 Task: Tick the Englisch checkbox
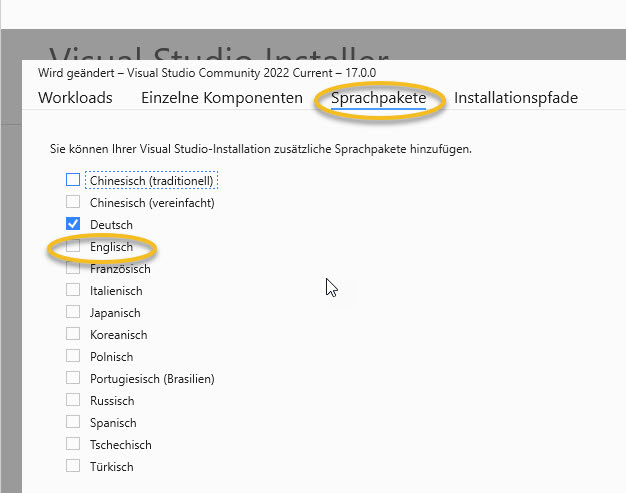(73, 246)
